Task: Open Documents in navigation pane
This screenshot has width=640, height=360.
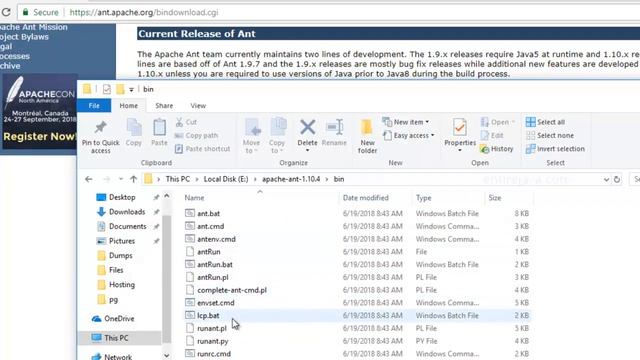Action: click(x=127, y=227)
